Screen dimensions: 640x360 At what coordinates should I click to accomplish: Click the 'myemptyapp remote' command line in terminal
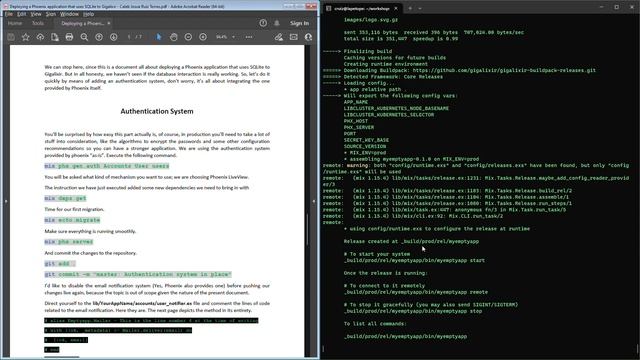[416, 292]
